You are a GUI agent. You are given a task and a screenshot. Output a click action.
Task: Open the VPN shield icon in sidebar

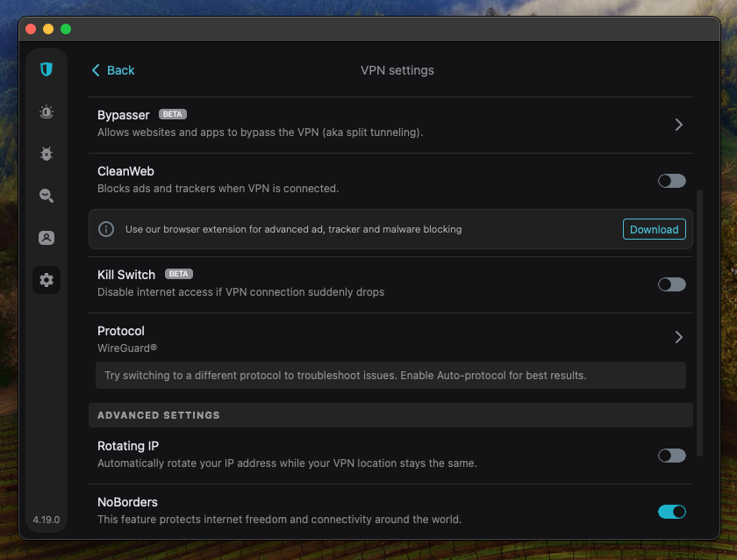[x=46, y=69]
